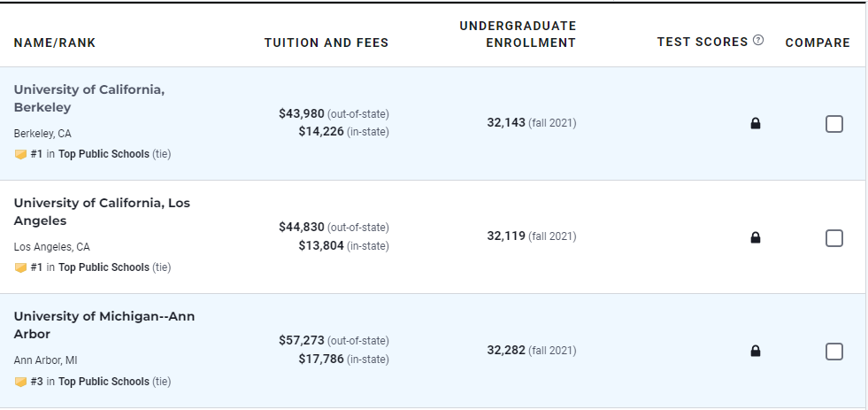Click the lock icon for UC Berkeley test scores
868x410 pixels.
click(x=755, y=124)
